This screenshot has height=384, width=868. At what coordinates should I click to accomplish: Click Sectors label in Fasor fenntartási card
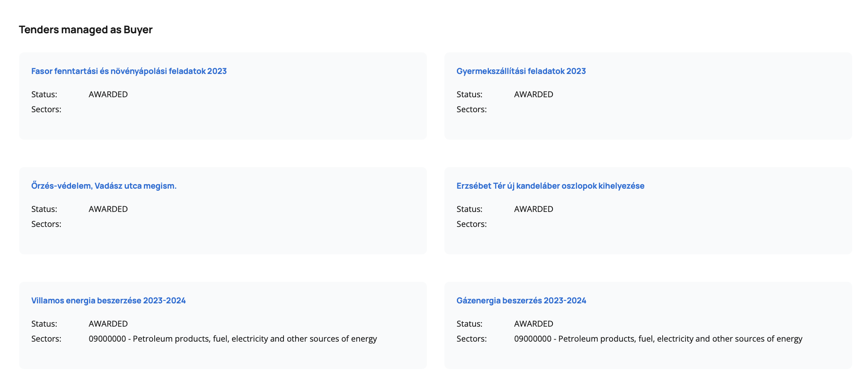click(46, 109)
